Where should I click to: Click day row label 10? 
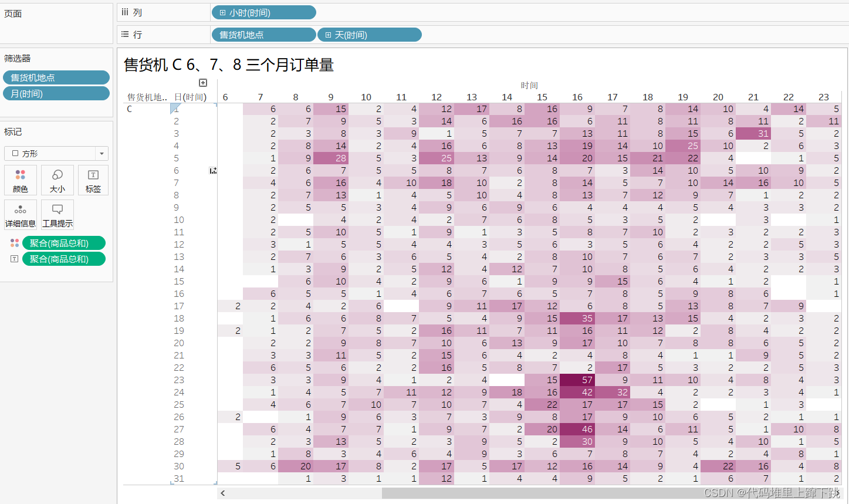(179, 220)
